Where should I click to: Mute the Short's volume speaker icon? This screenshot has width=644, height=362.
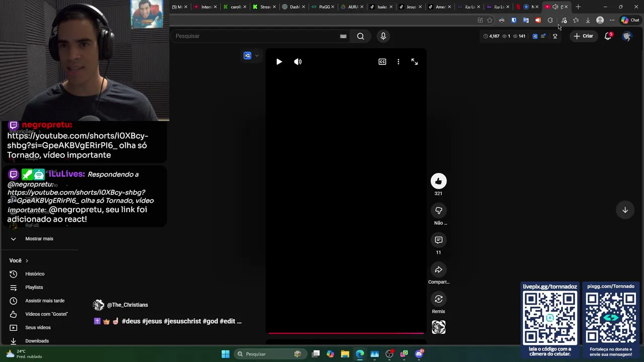coord(298,62)
